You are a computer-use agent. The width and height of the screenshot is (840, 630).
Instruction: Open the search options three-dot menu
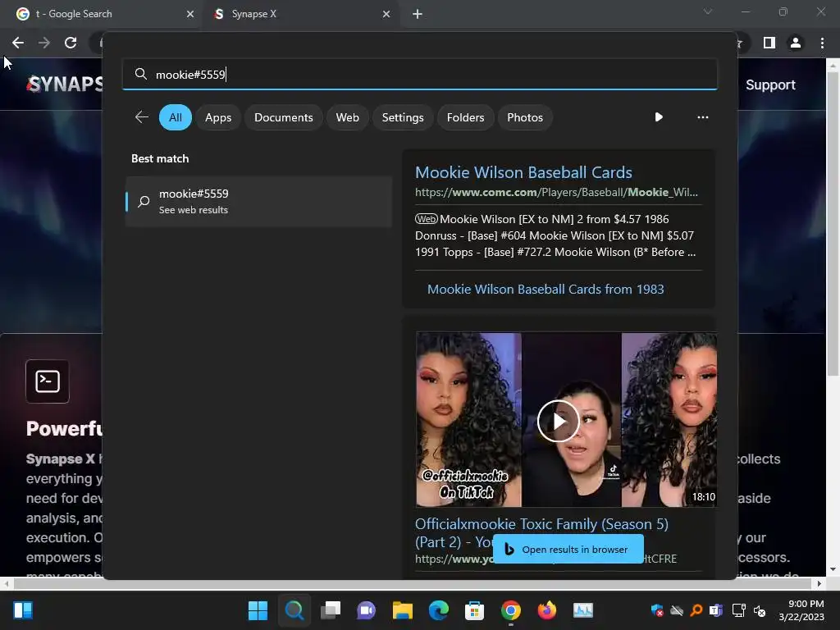click(x=702, y=116)
